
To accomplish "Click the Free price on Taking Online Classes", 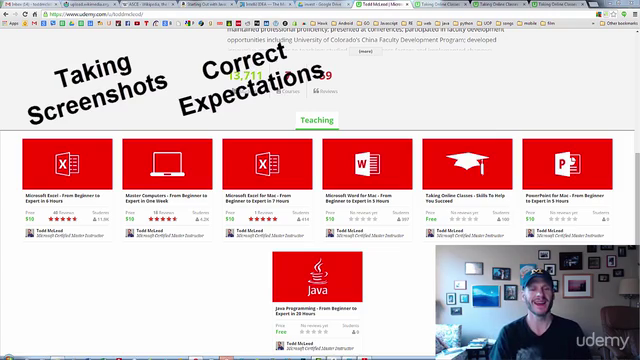I will click(x=431, y=219).
